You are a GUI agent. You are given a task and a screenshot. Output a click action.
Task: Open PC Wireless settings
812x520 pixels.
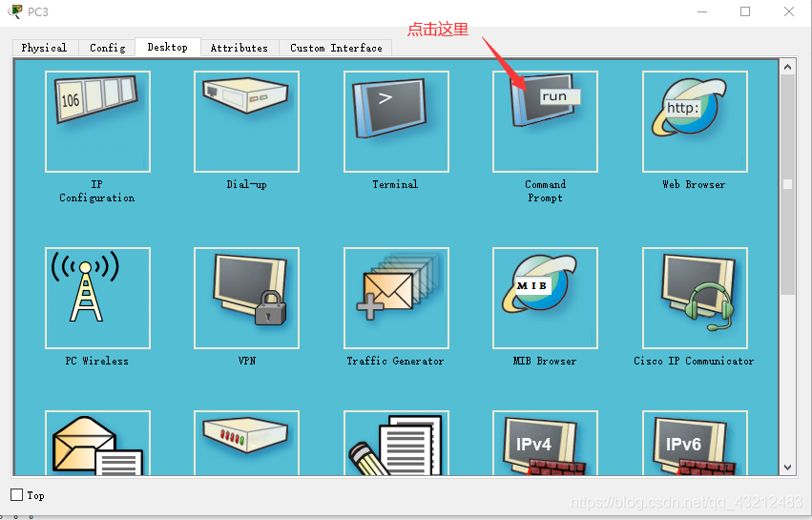click(x=98, y=299)
